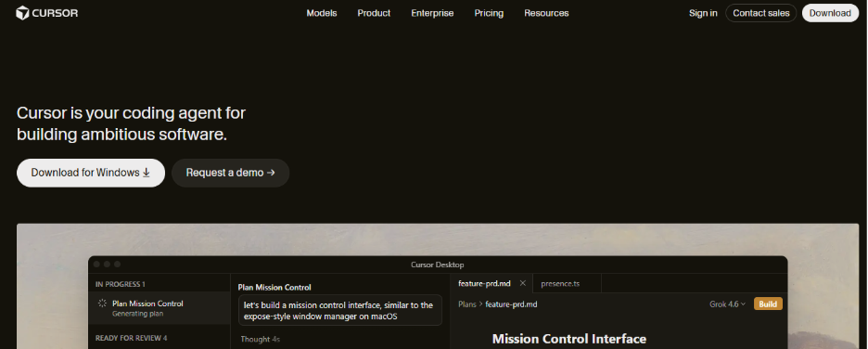Click the Mission Control Interface heading
The height and width of the screenshot is (349, 868).
click(569, 339)
